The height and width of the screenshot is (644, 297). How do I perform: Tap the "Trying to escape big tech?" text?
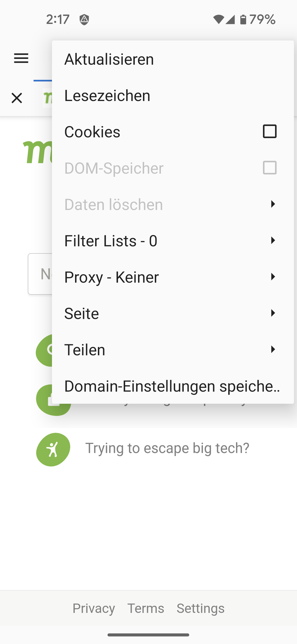(x=167, y=448)
